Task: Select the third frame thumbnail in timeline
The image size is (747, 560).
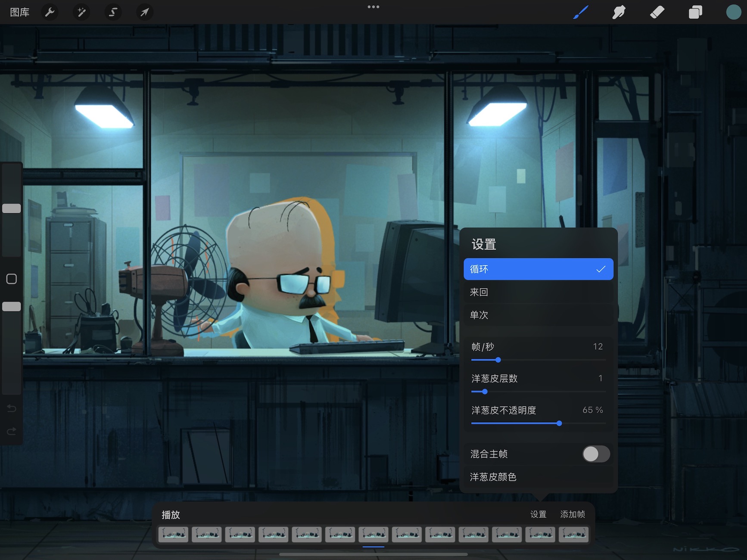Action: click(x=240, y=534)
